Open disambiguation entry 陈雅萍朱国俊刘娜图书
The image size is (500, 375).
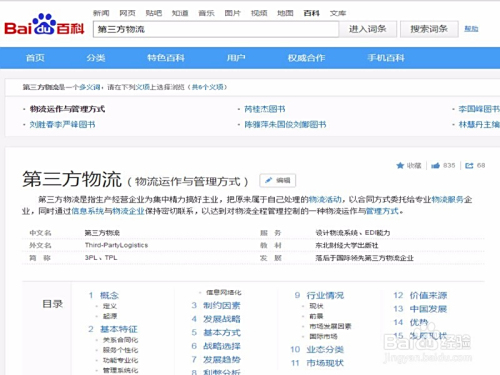pyautogui.click(x=285, y=125)
